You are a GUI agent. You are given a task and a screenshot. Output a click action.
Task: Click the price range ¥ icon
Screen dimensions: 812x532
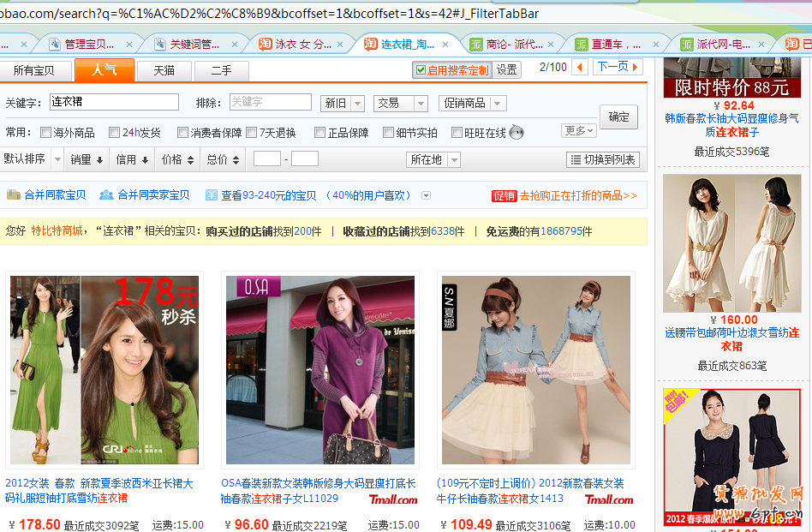tap(212, 195)
